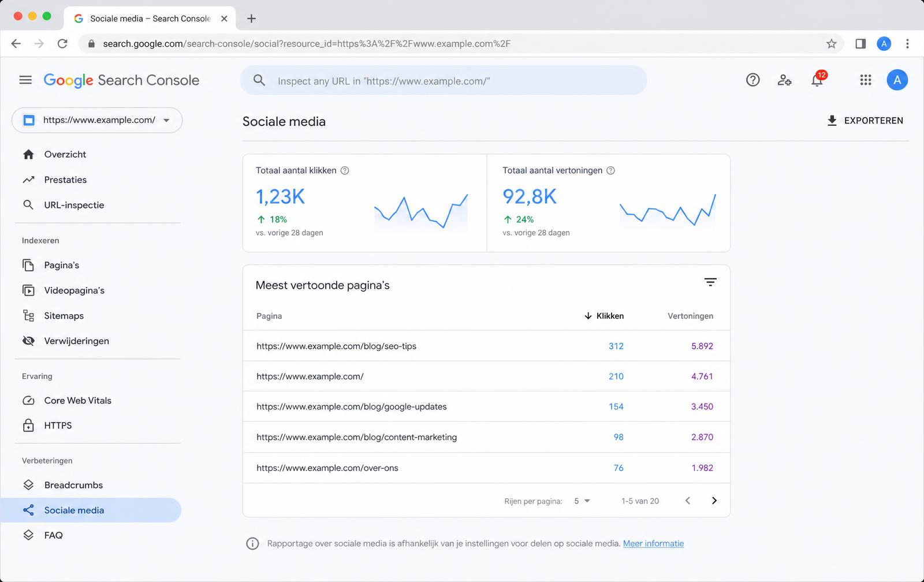Image resolution: width=924 pixels, height=582 pixels.
Task: Go to next page of results
Action: (x=714, y=501)
